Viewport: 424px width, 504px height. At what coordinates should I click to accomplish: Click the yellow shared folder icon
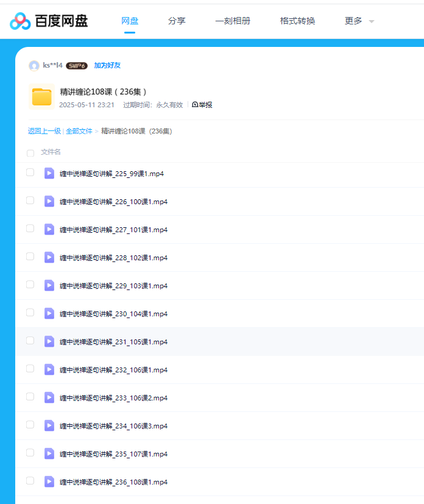click(x=41, y=97)
